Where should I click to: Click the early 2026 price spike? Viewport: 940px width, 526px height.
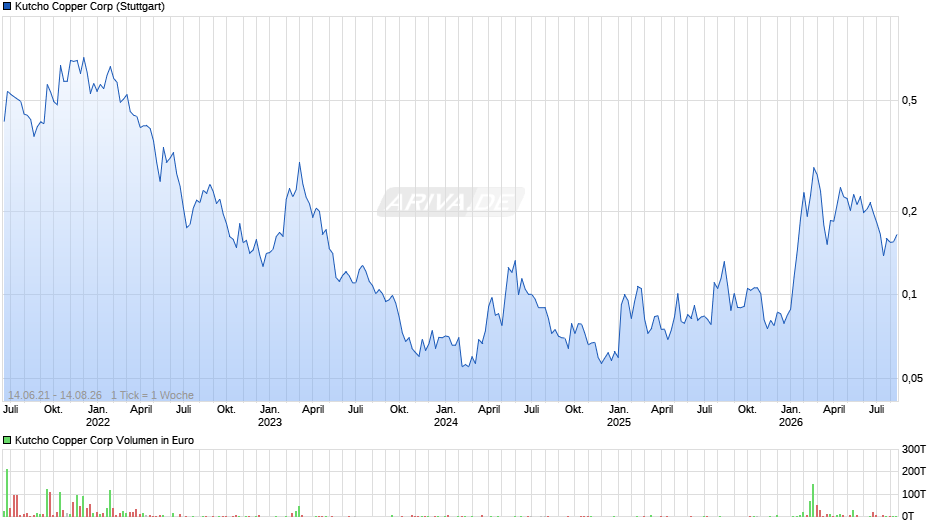point(814,168)
